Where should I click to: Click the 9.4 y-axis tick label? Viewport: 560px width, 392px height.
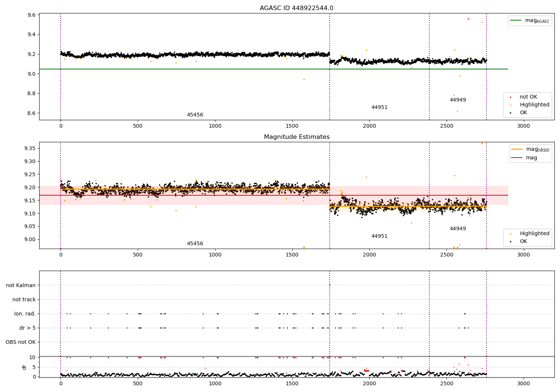31,35
